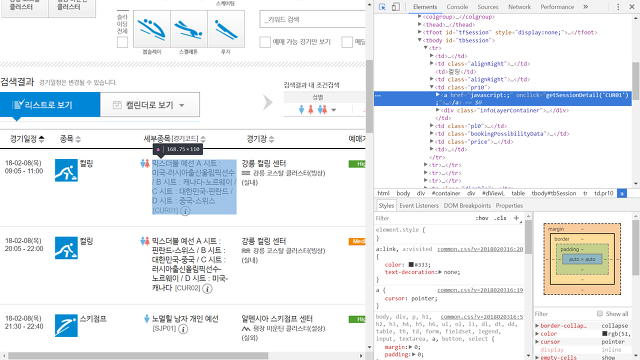The height and width of the screenshot is (360, 640).
Task: Click the ski jumping sport icon
Action: (x=66, y=325)
